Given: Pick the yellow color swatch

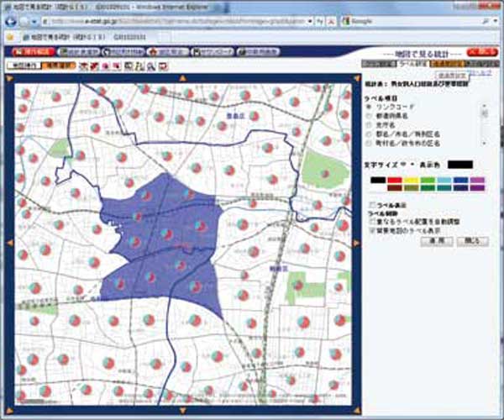Looking at the screenshot, I should click(411, 180).
